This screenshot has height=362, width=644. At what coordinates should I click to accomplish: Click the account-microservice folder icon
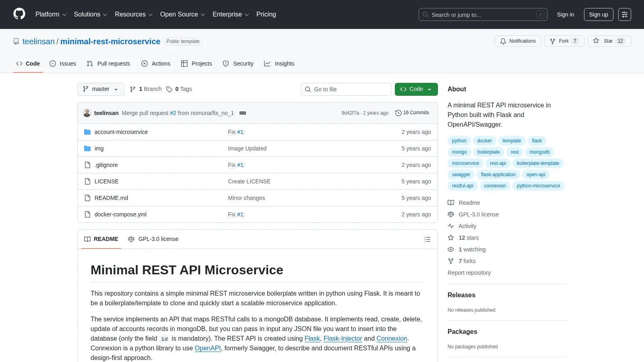(x=87, y=132)
